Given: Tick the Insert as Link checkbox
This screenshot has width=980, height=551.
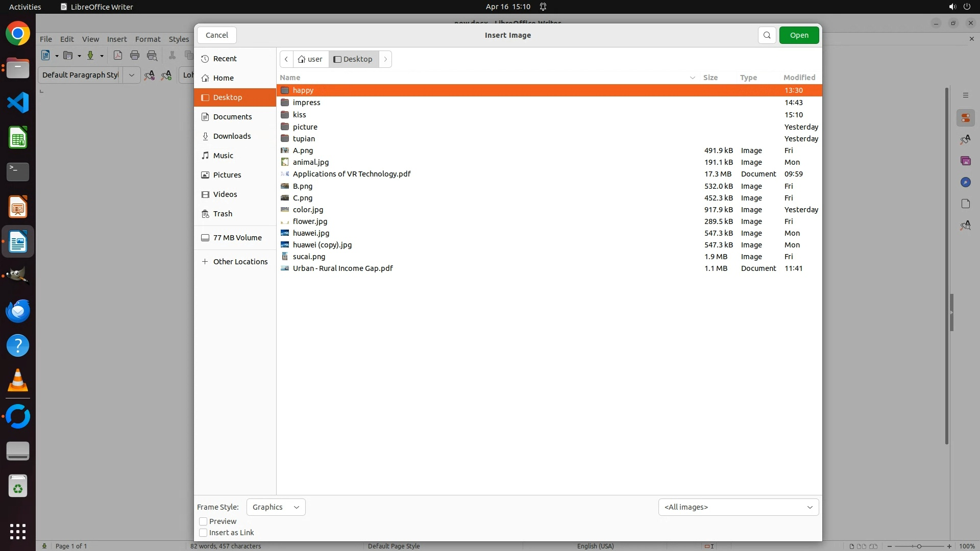Looking at the screenshot, I should (203, 533).
